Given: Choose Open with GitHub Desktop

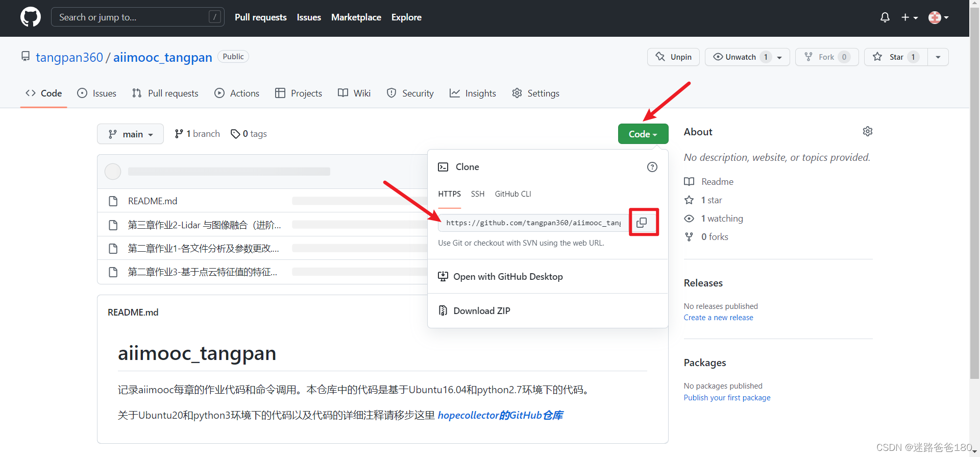Looking at the screenshot, I should point(500,276).
